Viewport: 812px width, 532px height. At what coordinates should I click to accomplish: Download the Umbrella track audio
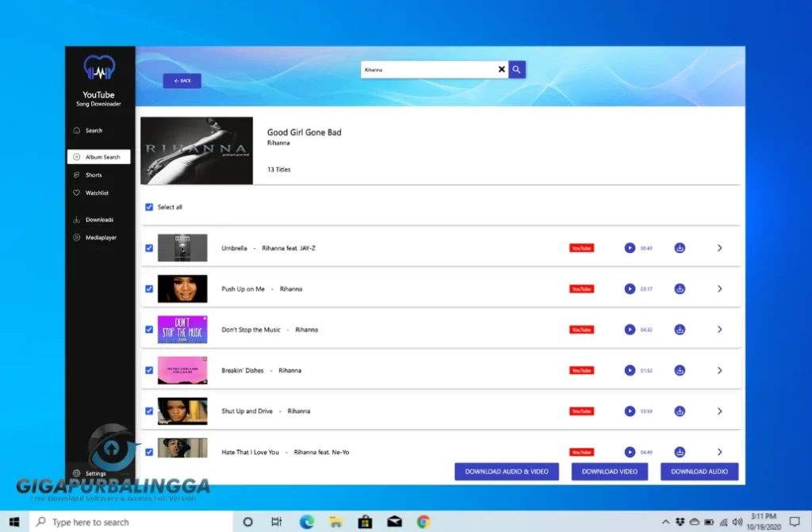coord(679,247)
